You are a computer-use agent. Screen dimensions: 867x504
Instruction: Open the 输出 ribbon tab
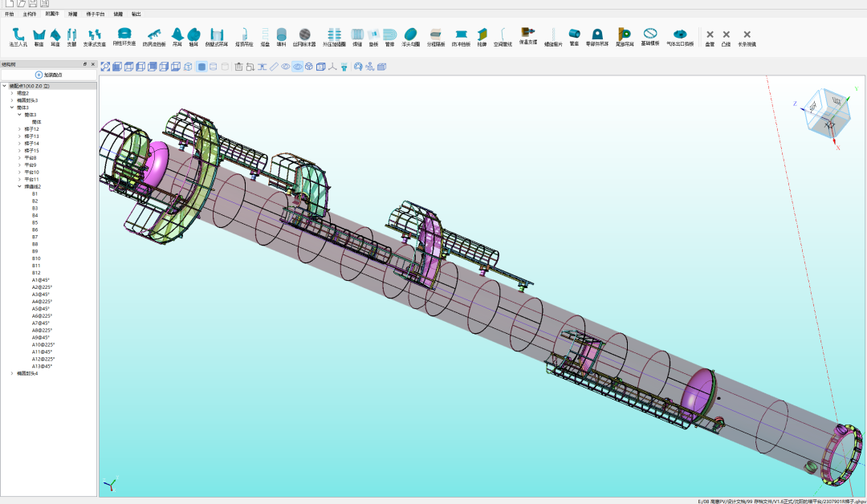click(136, 14)
